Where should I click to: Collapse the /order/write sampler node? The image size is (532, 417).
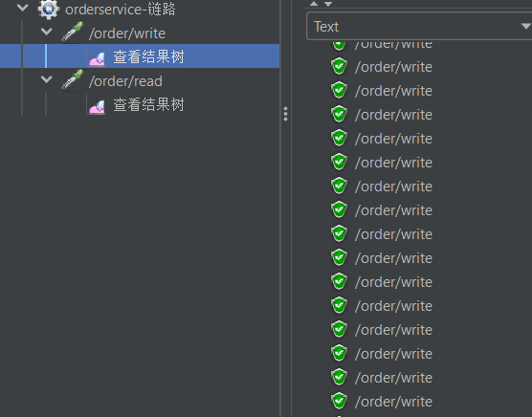pos(47,32)
